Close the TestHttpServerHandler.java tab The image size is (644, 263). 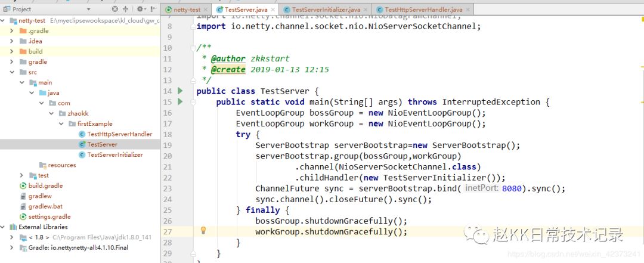[468, 10]
